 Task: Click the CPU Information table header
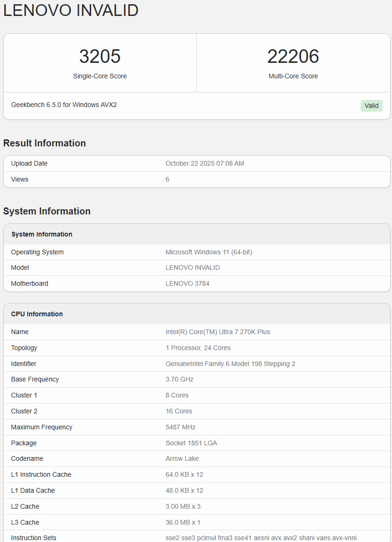click(x=37, y=314)
